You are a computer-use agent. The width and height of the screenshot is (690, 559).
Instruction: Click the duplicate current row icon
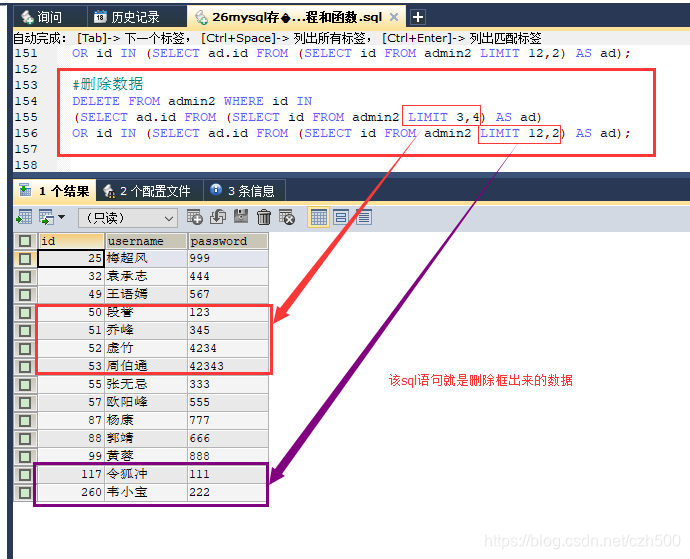coord(218,217)
